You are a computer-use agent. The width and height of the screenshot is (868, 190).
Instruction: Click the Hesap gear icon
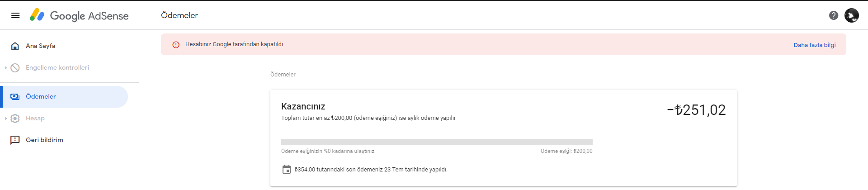click(15, 119)
